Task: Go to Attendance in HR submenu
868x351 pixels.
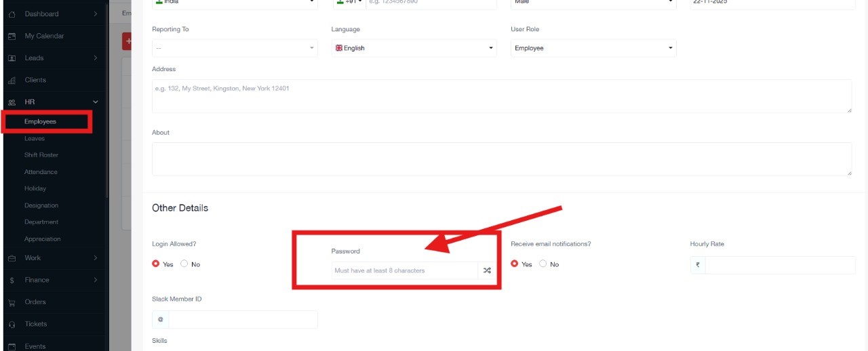Action: click(41, 172)
